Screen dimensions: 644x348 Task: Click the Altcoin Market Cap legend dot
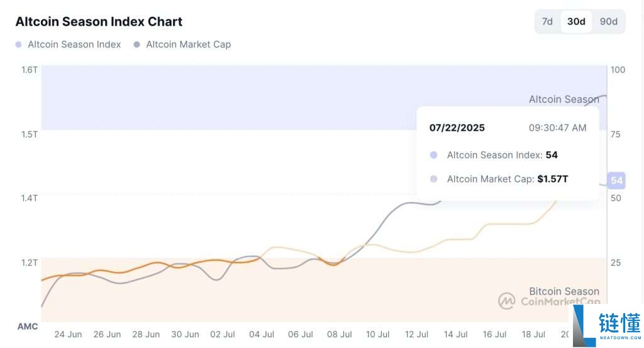(x=136, y=45)
